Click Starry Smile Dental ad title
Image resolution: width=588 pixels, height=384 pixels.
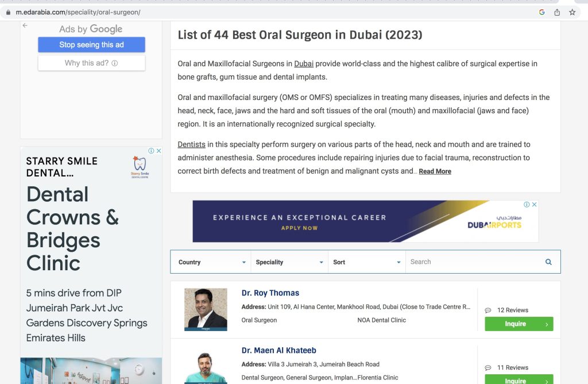tap(62, 167)
